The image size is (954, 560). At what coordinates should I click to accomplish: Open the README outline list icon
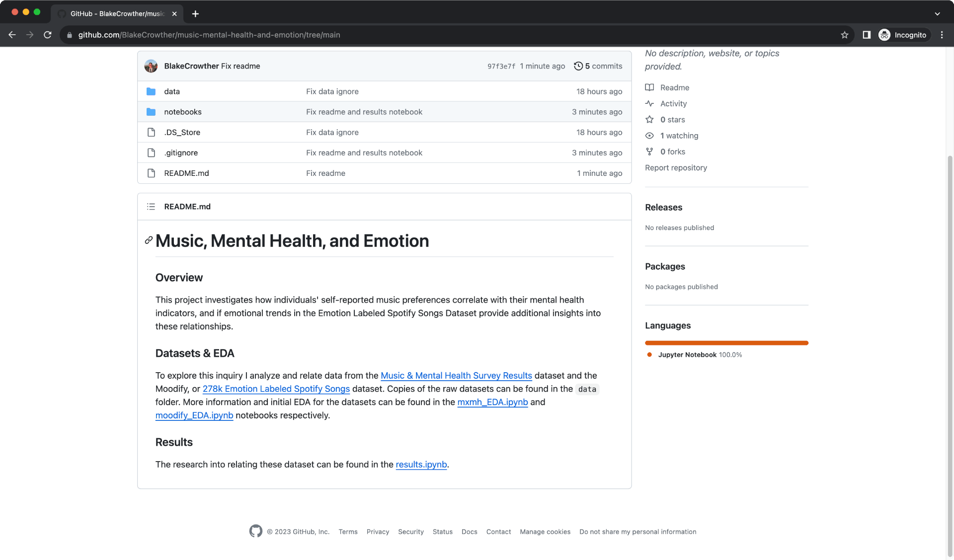coord(151,207)
